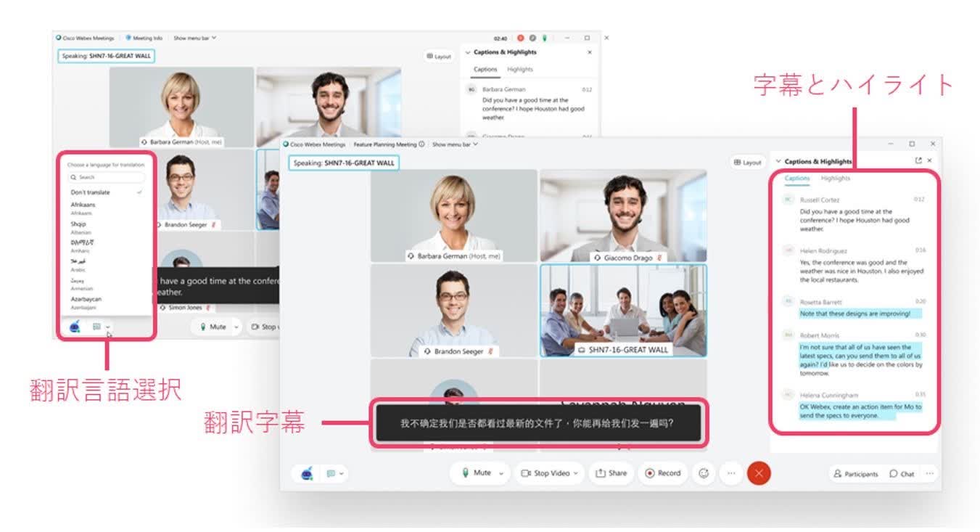Select Giacomo Drago video tile

[623, 216]
